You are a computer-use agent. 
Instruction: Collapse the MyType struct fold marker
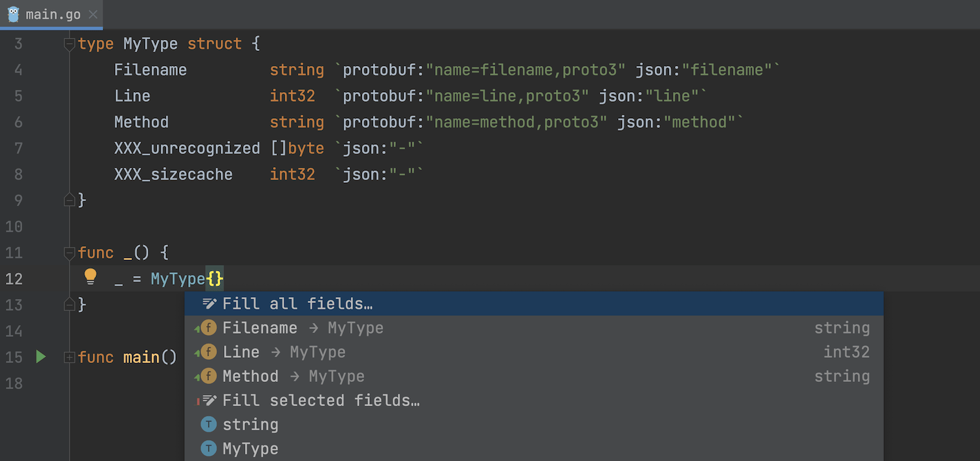69,44
